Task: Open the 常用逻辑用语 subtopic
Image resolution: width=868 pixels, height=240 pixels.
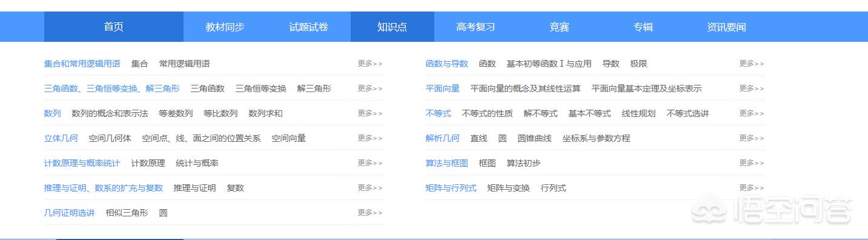Action: 185,63
